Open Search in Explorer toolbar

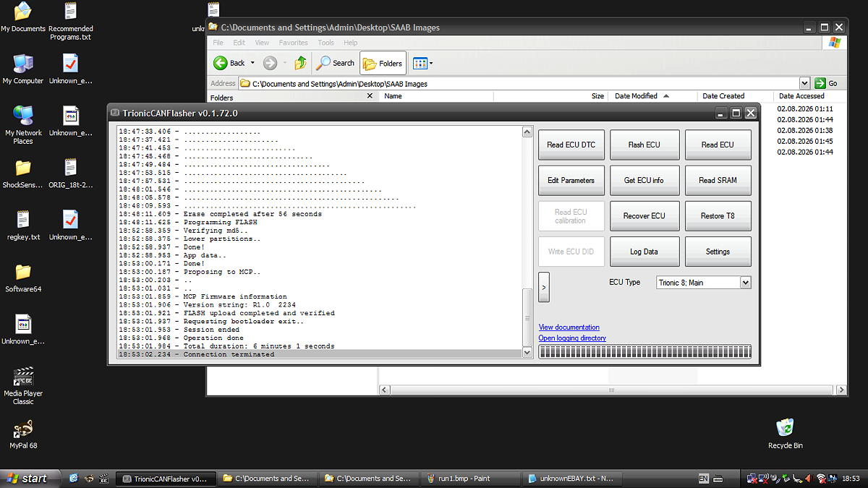pyautogui.click(x=336, y=63)
